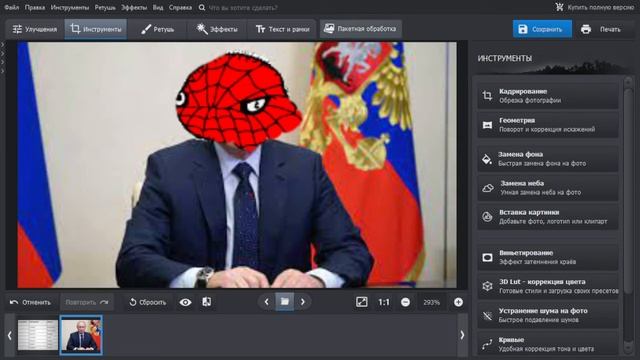The image size is (640, 360).
Task: Click the zoom out minus icon
Action: coord(405,302)
